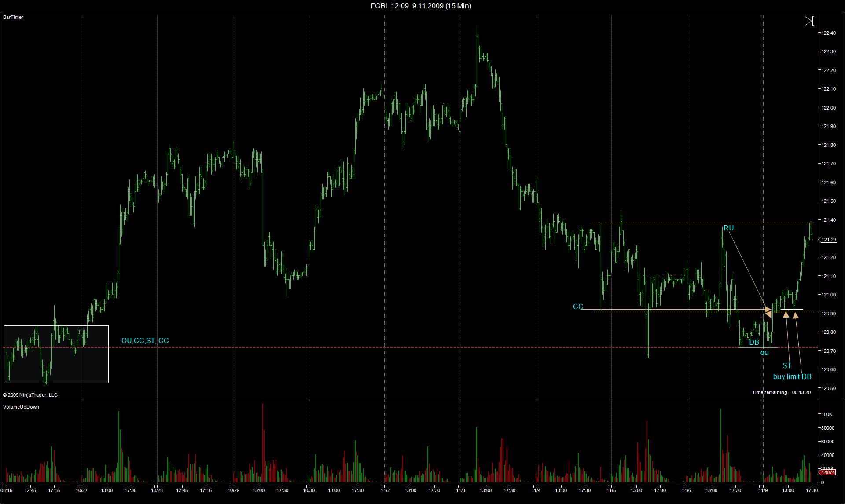This screenshot has width=845, height=504.
Task: Click the red volume marker 14074
Action: pyautogui.click(x=828, y=472)
